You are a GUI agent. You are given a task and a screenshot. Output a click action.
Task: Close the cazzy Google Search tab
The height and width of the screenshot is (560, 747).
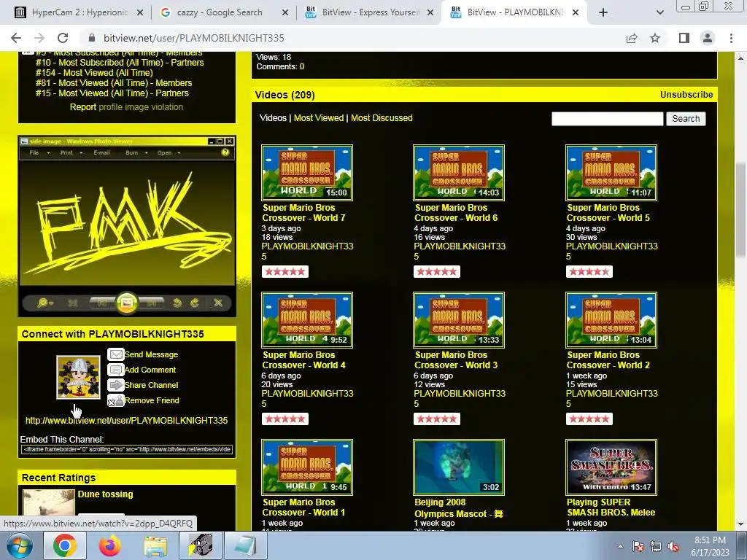(x=285, y=12)
